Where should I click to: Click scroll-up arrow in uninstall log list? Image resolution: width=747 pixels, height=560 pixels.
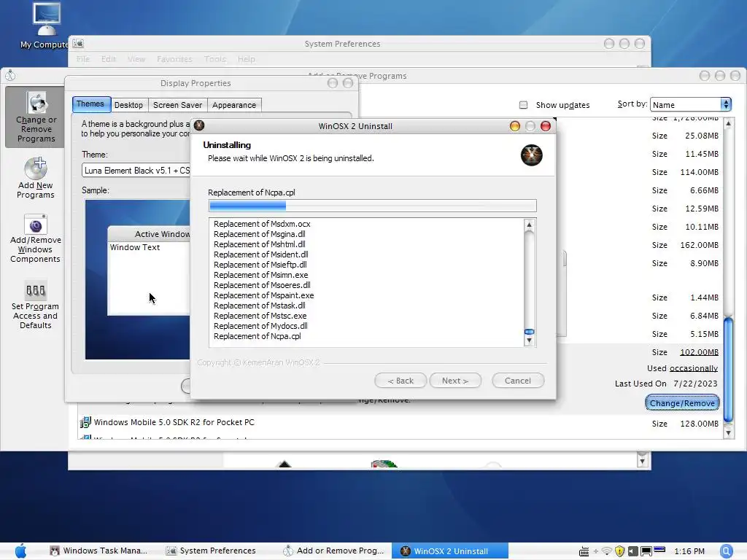pyautogui.click(x=530, y=225)
